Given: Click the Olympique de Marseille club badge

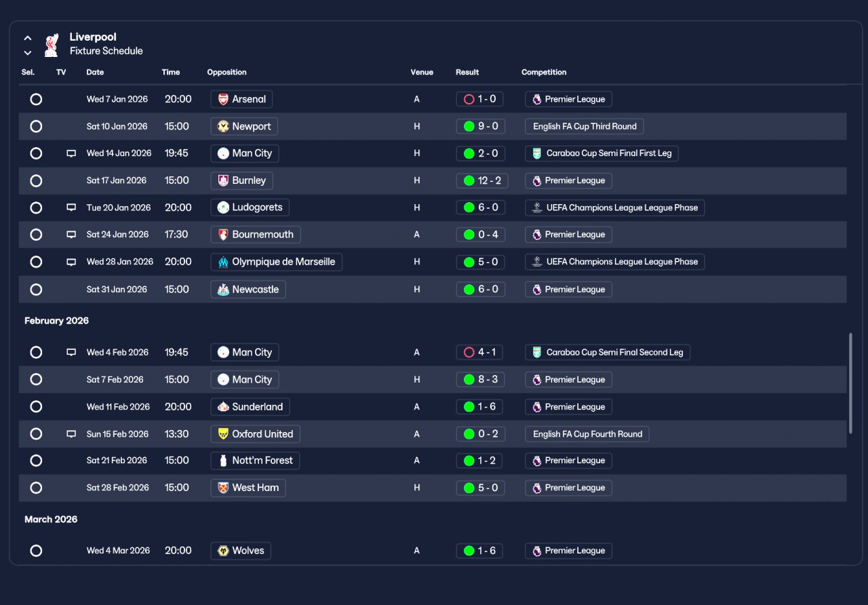Looking at the screenshot, I should pyautogui.click(x=223, y=262).
